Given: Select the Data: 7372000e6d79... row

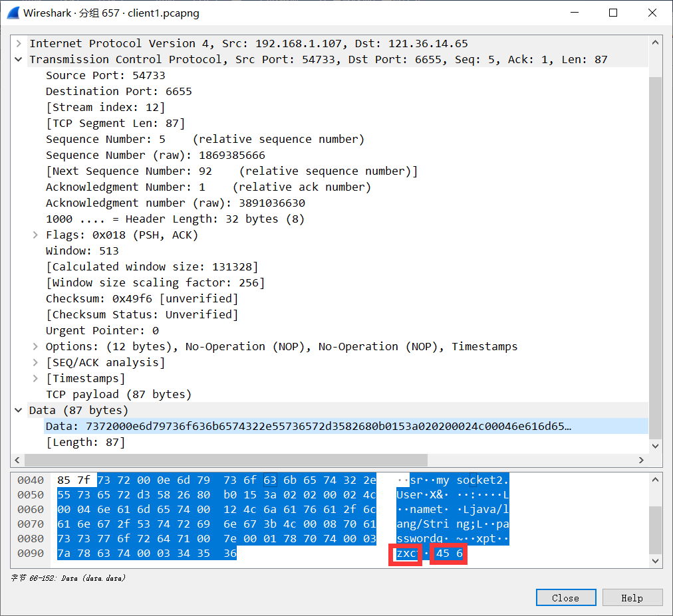Looking at the screenshot, I should point(346,427).
